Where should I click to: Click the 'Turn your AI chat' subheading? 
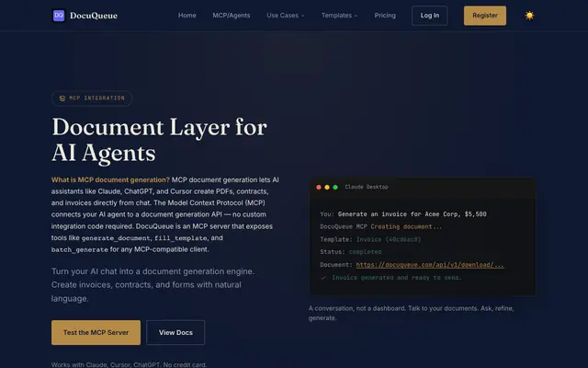[153, 284]
